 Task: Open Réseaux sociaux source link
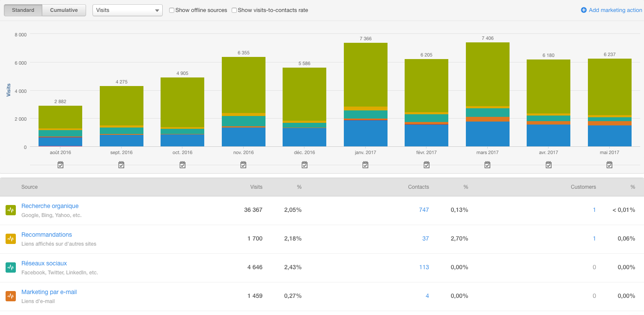coord(44,263)
